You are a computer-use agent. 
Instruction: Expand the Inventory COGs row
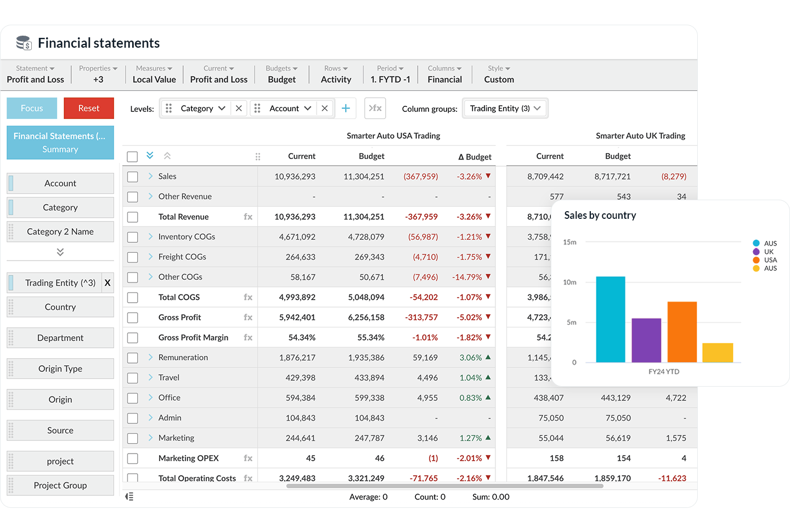click(x=149, y=236)
